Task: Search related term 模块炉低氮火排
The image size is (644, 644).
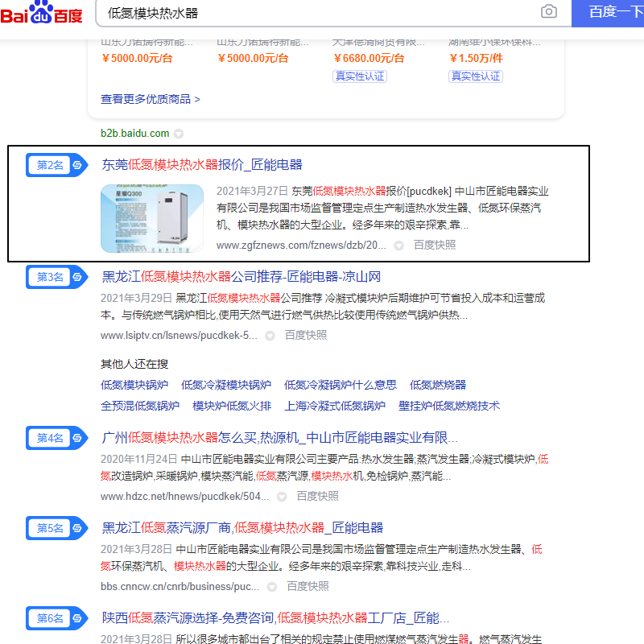Action: 232,407
